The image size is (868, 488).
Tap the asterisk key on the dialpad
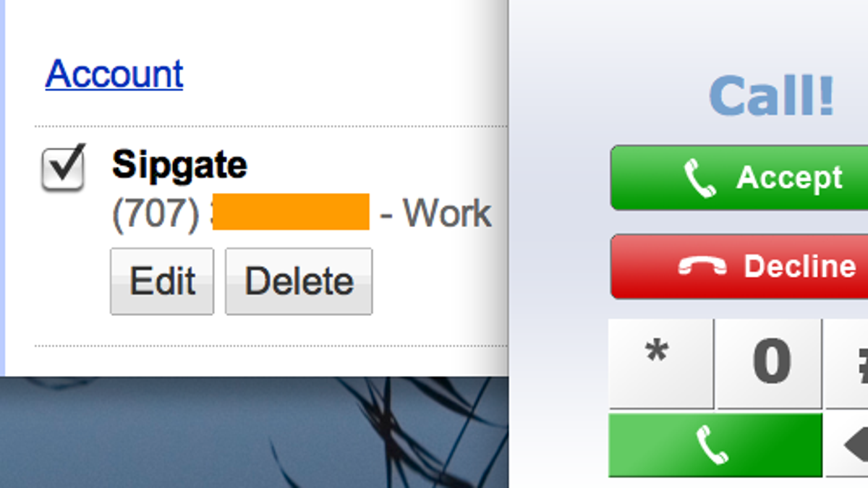coord(661,364)
